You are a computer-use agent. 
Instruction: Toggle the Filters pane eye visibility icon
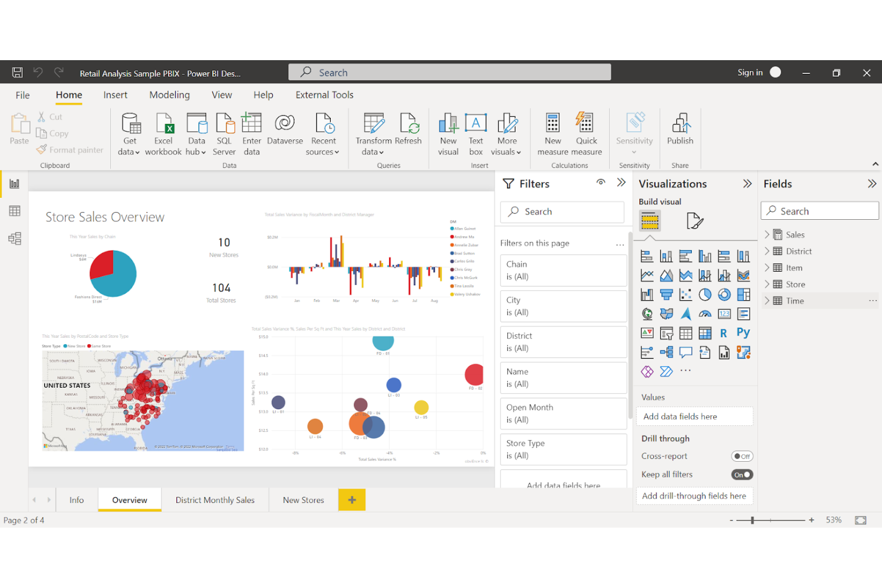[x=601, y=182]
